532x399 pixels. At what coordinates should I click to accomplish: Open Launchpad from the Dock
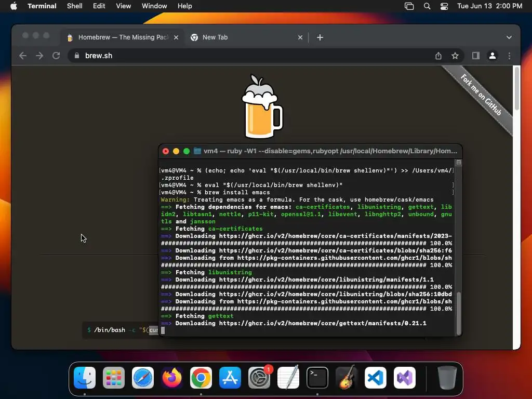(114, 378)
